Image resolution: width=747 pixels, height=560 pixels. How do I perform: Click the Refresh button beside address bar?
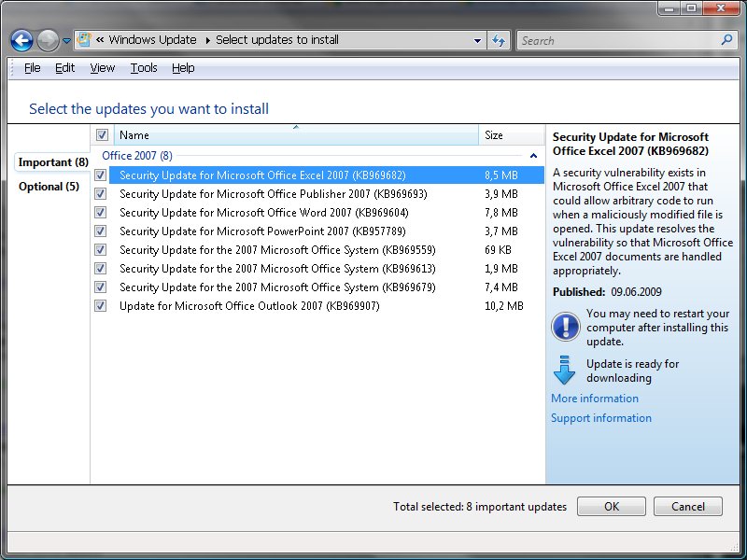(x=499, y=40)
